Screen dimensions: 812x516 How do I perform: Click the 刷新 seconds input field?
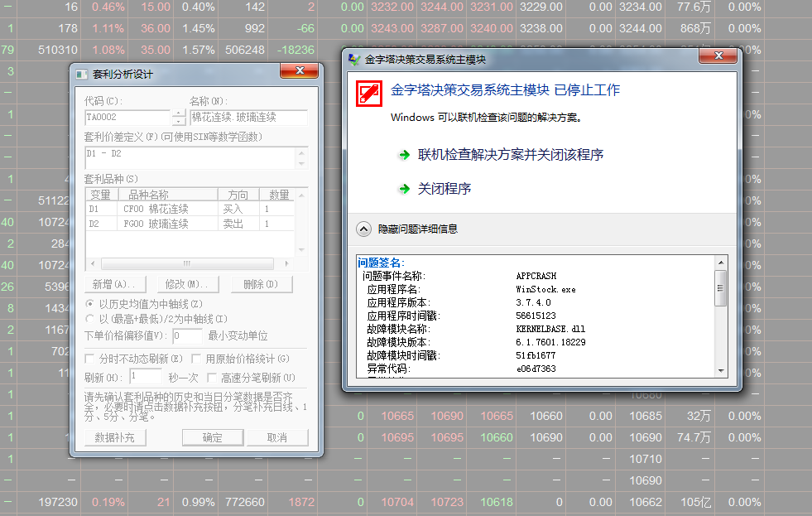pyautogui.click(x=146, y=376)
